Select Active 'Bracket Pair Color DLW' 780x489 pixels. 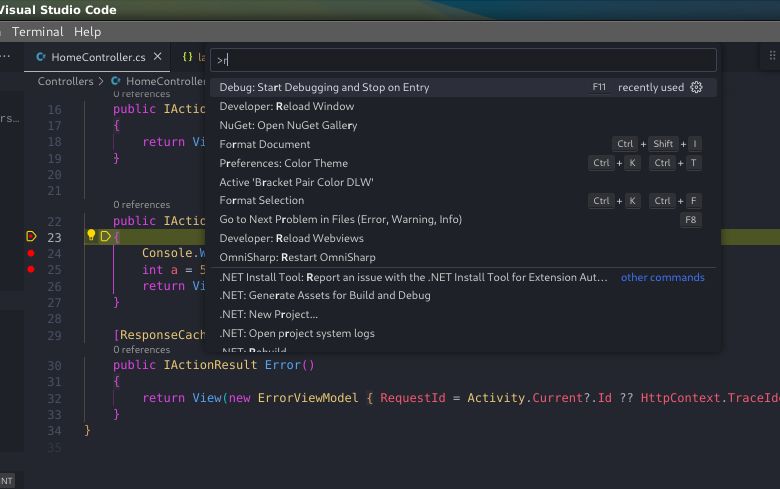click(x=463, y=182)
